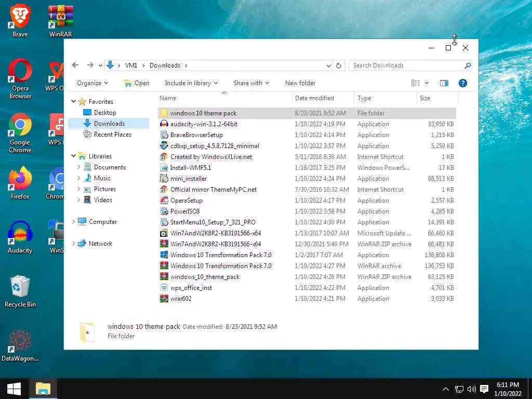The image size is (532, 399).
Task: Sort by Type column header
Action: point(385,98)
